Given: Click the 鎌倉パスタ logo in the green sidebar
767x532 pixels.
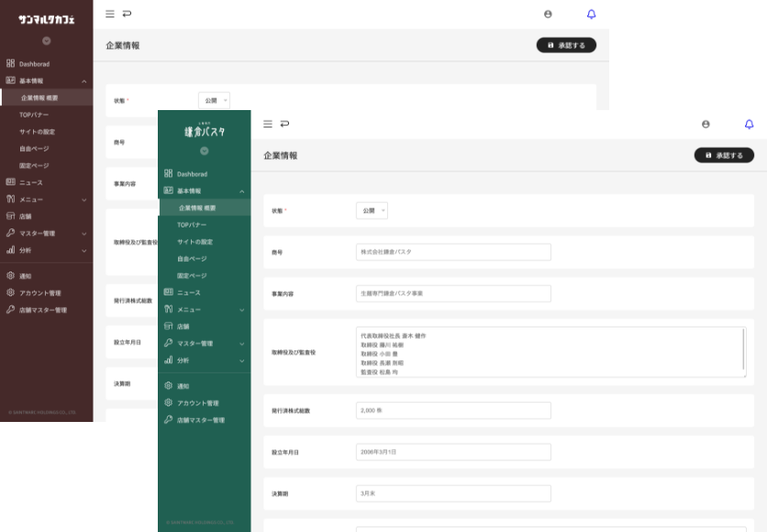Looking at the screenshot, I should coord(205,130).
